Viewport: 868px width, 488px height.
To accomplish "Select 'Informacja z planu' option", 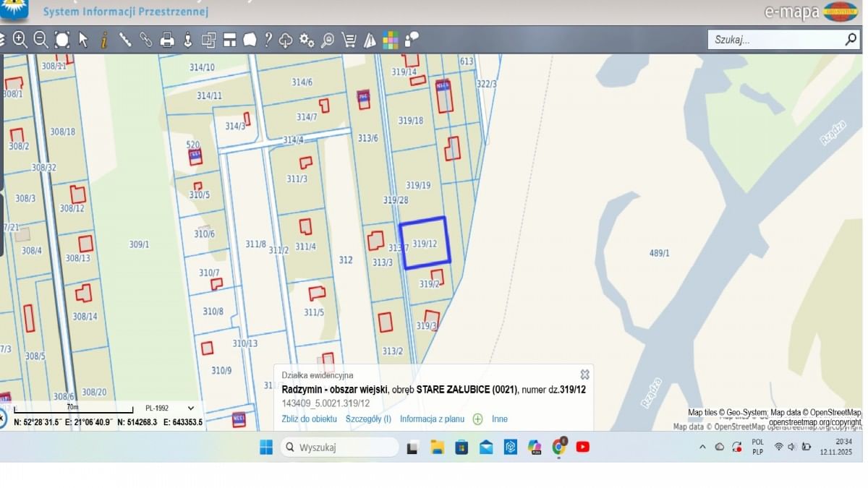I will 432,419.
